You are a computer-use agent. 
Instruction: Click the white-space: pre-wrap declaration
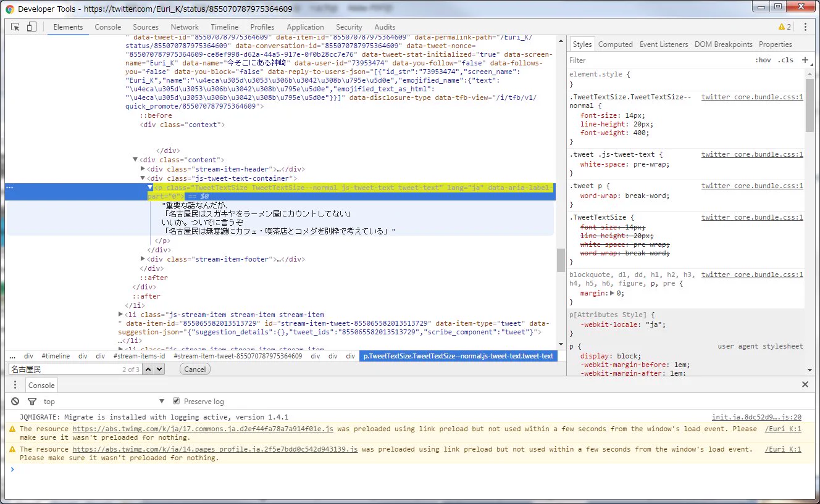tap(625, 164)
